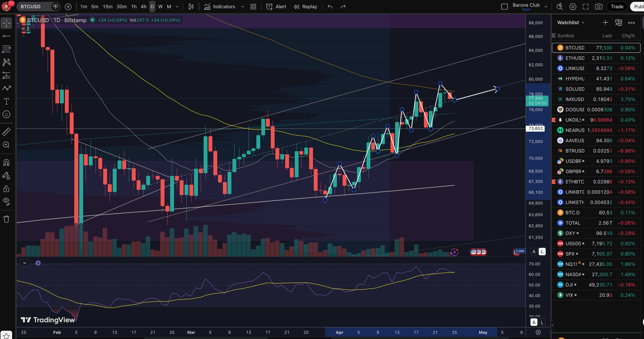
Task: Remove all drawings with trash icon
Action: click(6, 219)
